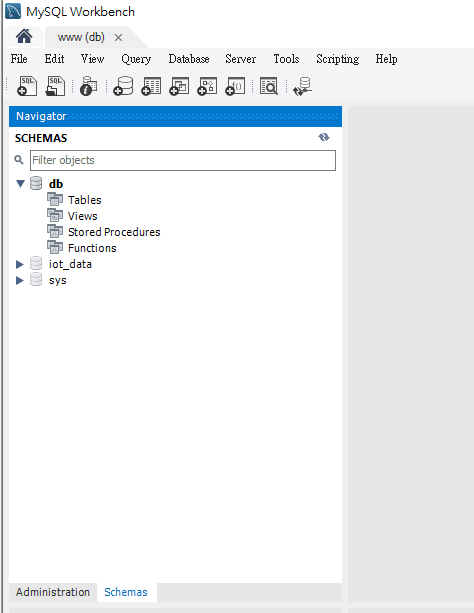Switch to the Administration tab
This screenshot has width=474, height=613.
[x=53, y=592]
